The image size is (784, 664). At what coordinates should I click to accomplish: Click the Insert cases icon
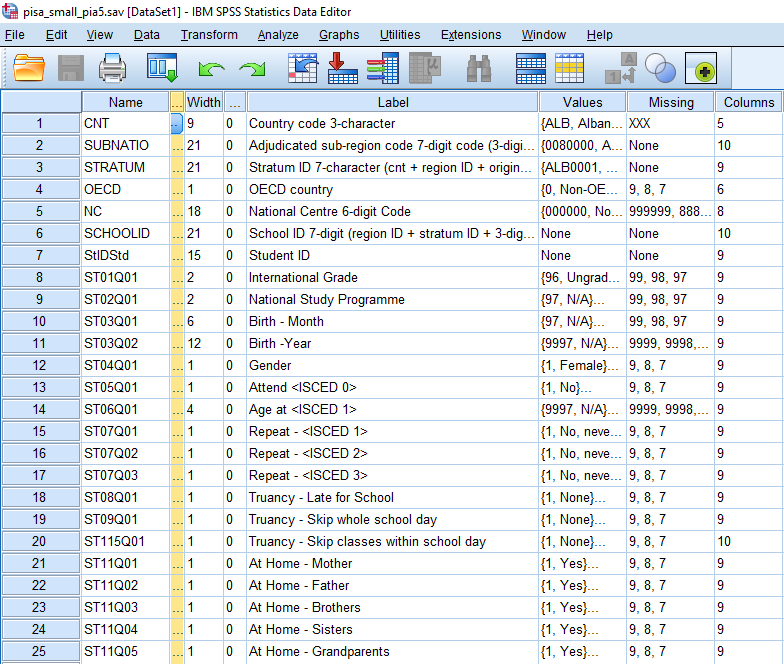click(x=530, y=68)
